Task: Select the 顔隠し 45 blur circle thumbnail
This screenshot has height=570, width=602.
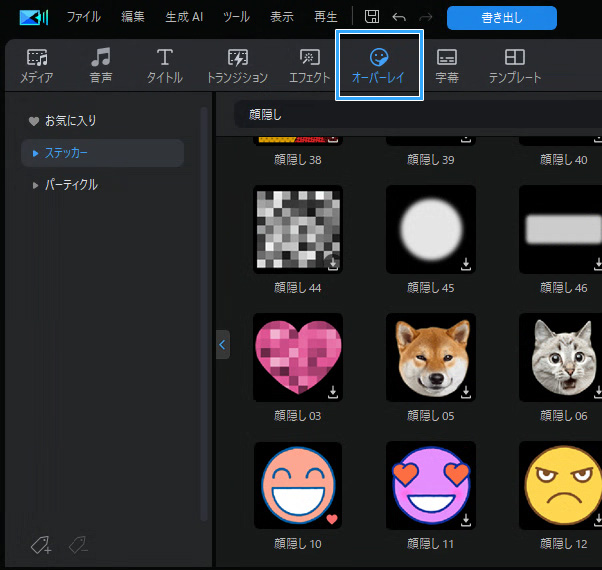Action: (x=431, y=229)
